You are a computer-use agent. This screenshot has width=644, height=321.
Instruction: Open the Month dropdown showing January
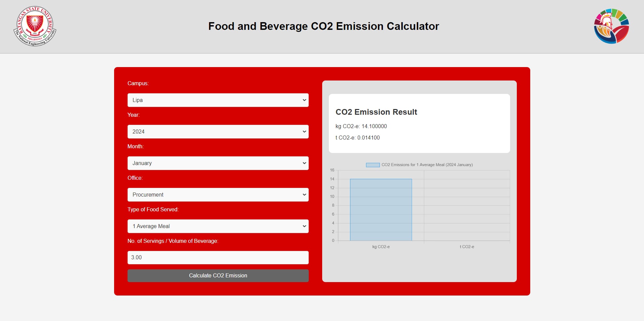(x=218, y=163)
